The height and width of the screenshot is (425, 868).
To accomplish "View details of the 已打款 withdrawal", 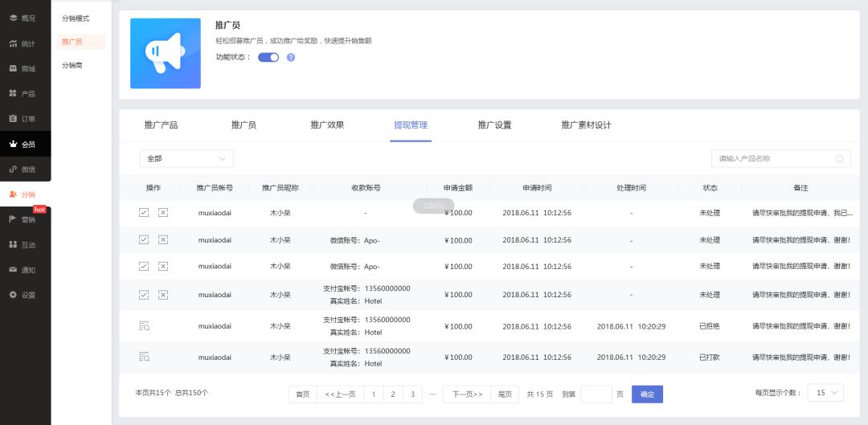I will pos(145,357).
